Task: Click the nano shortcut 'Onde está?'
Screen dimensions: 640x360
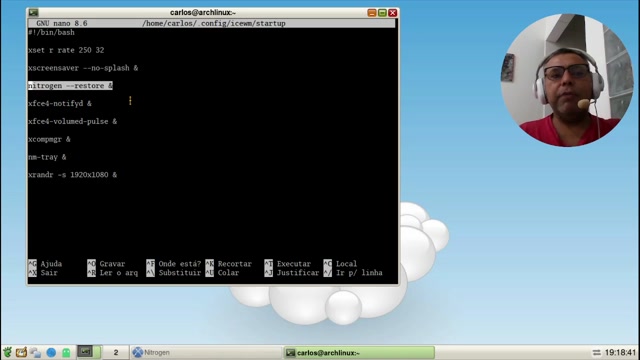Action: 180,264
